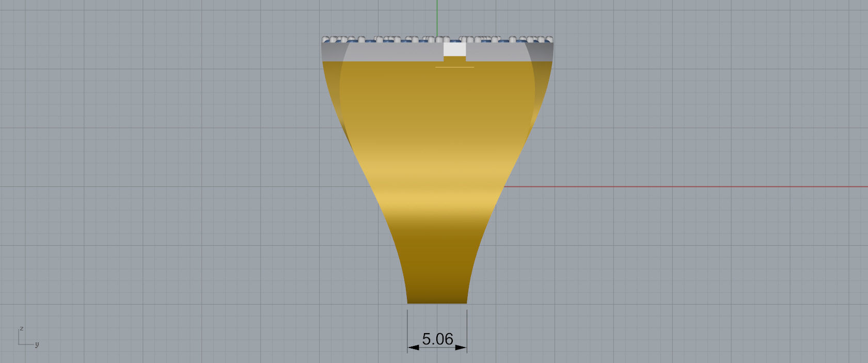The height and width of the screenshot is (363, 868).
Task: Click the right arrowhead of the dimension
Action: 461,348
